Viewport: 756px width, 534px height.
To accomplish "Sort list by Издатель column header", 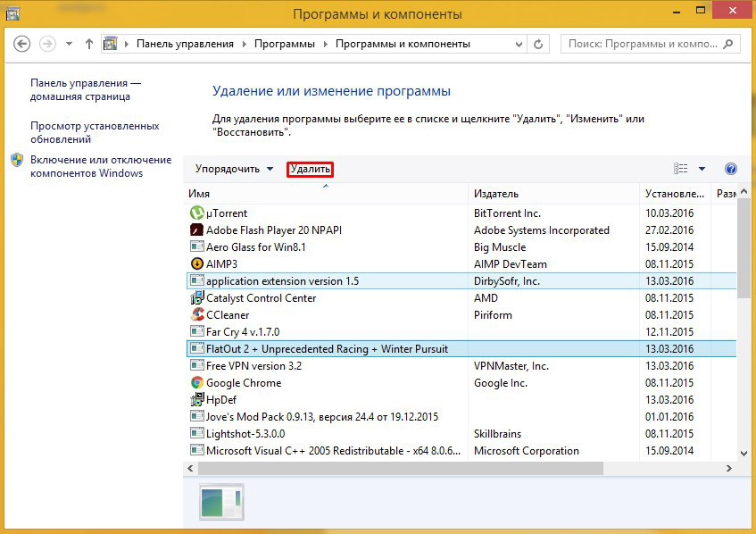I will tap(496, 194).
